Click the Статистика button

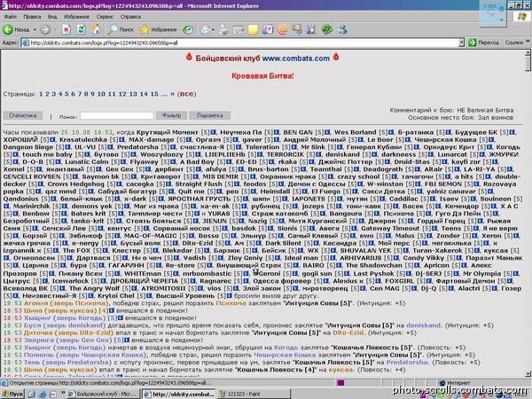click(x=23, y=115)
